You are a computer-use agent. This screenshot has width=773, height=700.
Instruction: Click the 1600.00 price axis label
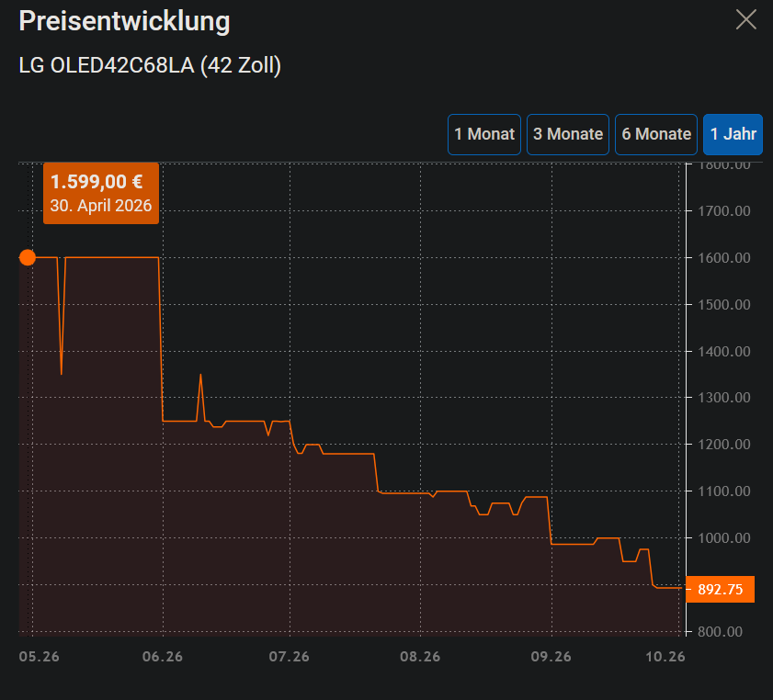(x=724, y=257)
